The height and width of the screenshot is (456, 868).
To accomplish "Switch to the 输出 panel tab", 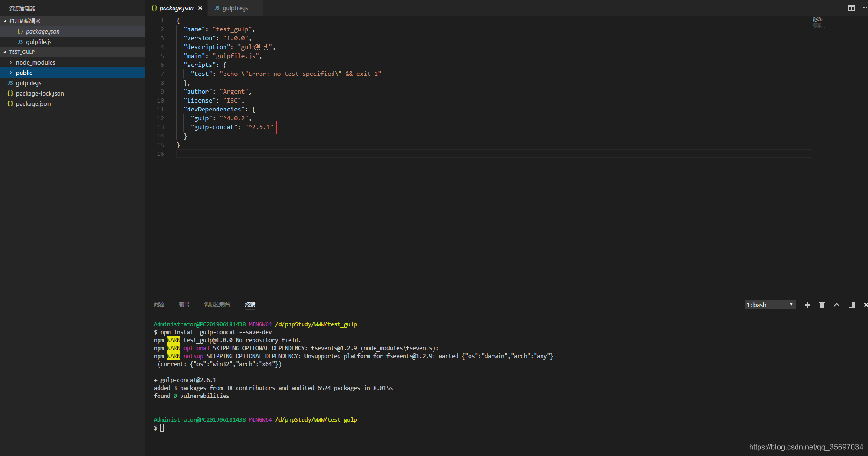I will coord(184,304).
